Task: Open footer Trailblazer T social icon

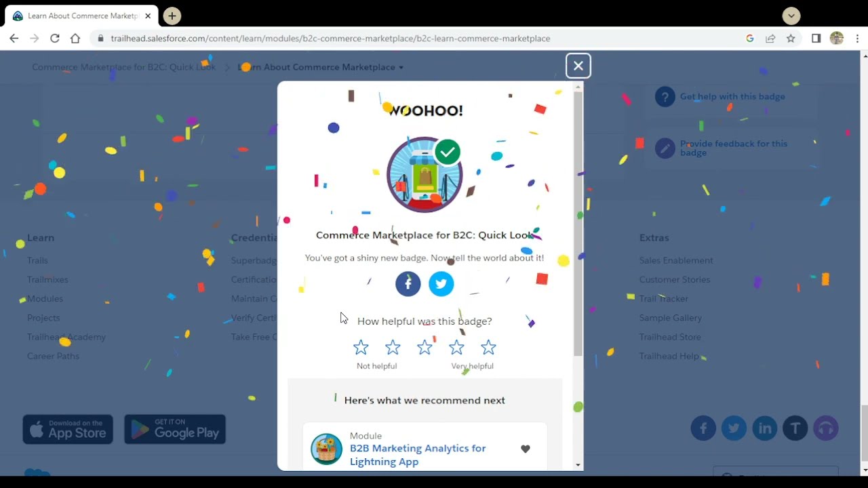Action: click(795, 428)
